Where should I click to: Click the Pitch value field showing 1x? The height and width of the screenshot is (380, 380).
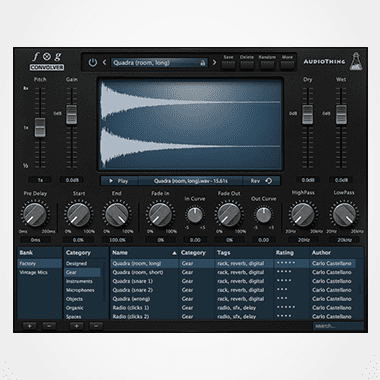[x=40, y=180]
